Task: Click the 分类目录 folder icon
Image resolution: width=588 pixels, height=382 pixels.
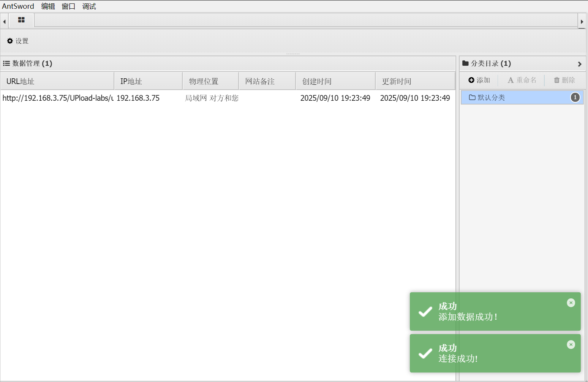Action: tap(465, 63)
